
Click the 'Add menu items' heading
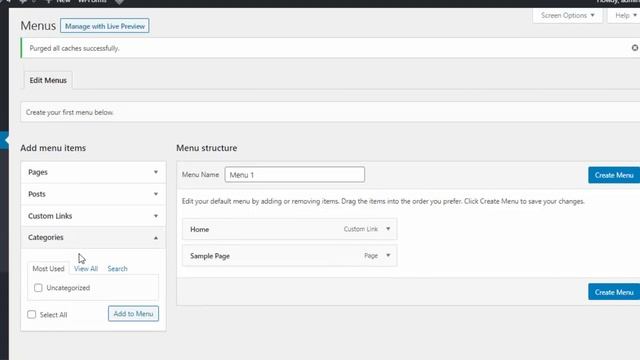click(x=53, y=148)
